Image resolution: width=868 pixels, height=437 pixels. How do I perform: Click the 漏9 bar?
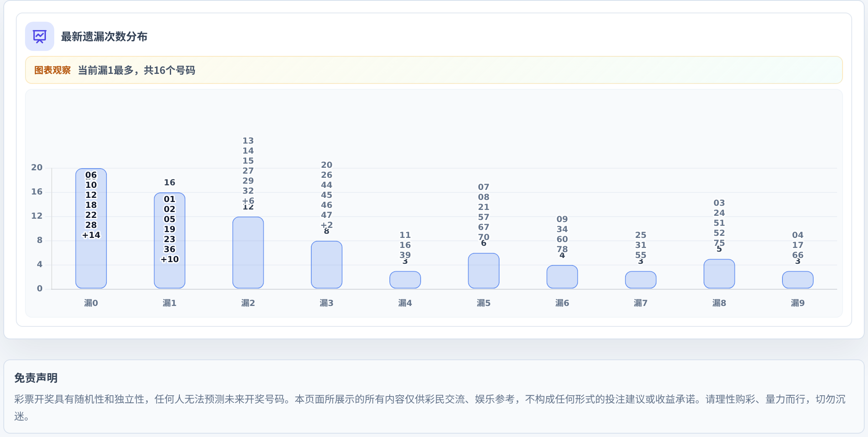tap(797, 280)
